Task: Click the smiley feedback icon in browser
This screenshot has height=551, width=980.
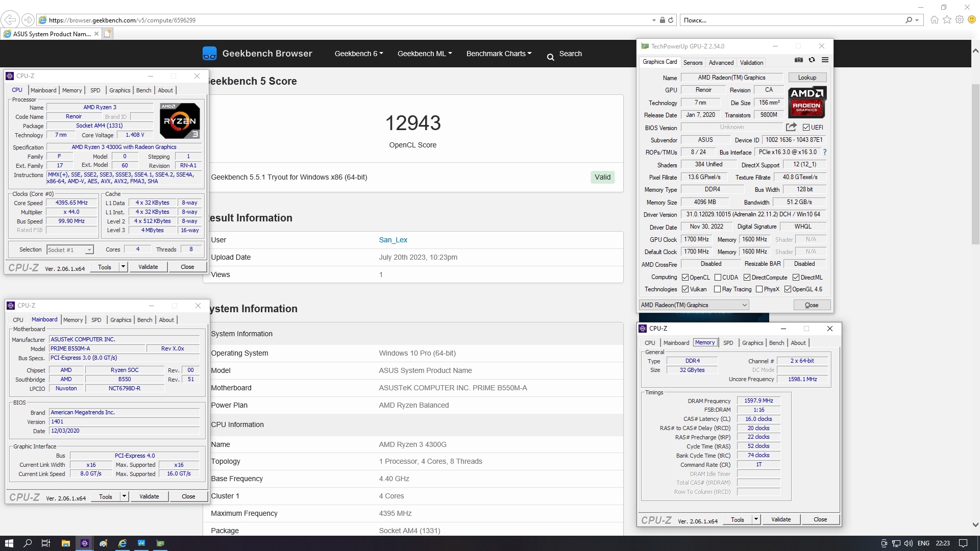Action: coord(972,20)
